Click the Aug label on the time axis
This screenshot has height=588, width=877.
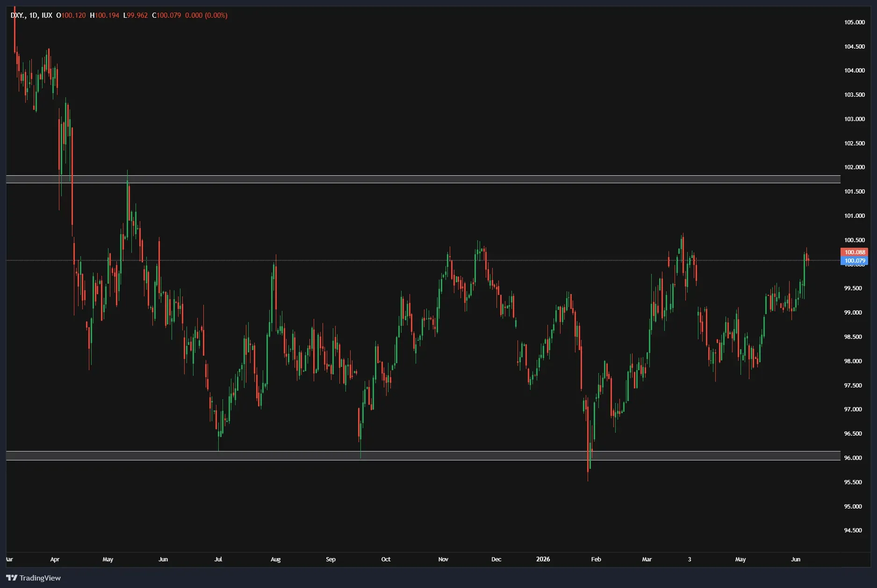click(x=276, y=559)
